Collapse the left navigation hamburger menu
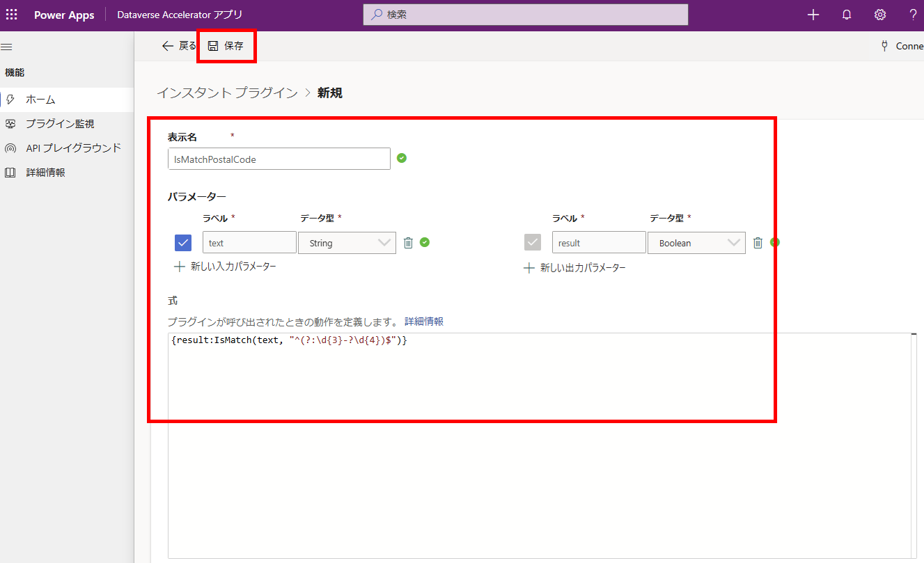Image resolution: width=924 pixels, height=563 pixels. [7, 47]
